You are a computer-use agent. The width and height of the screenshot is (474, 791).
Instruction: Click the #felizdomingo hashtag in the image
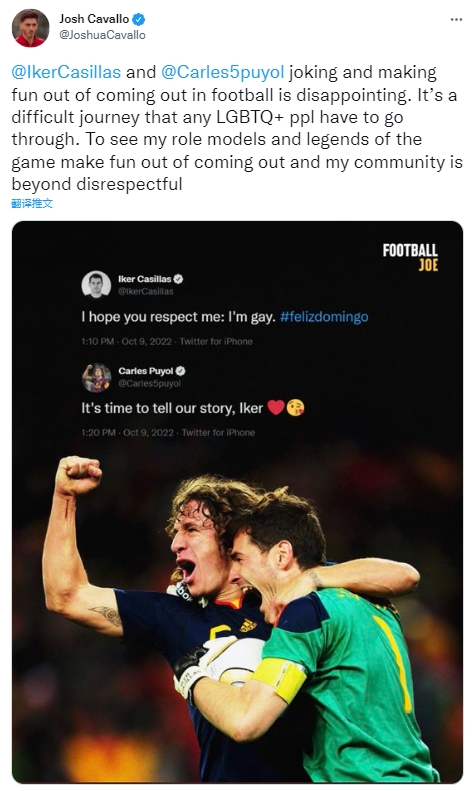click(324, 317)
